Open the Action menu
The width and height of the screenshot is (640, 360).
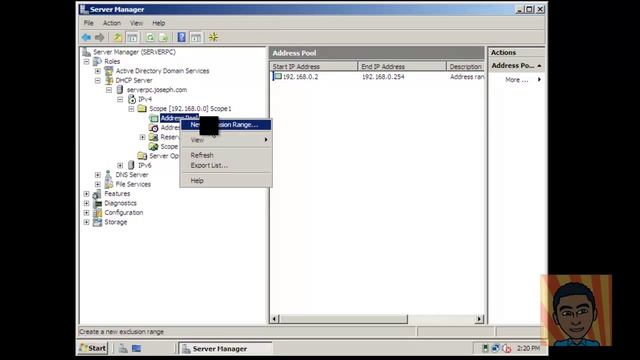(x=111, y=23)
